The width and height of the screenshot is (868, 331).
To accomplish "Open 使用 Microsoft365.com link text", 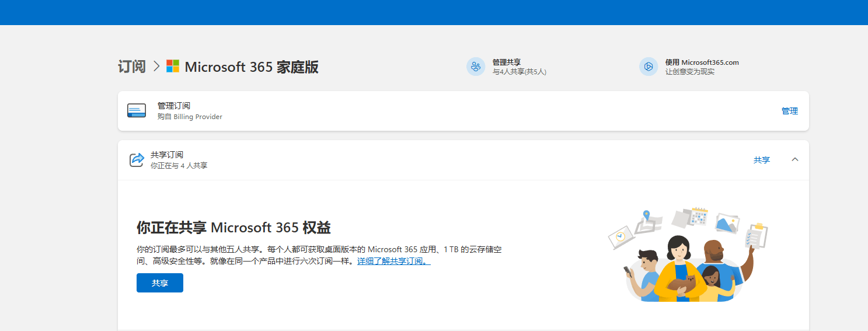I will (x=702, y=62).
